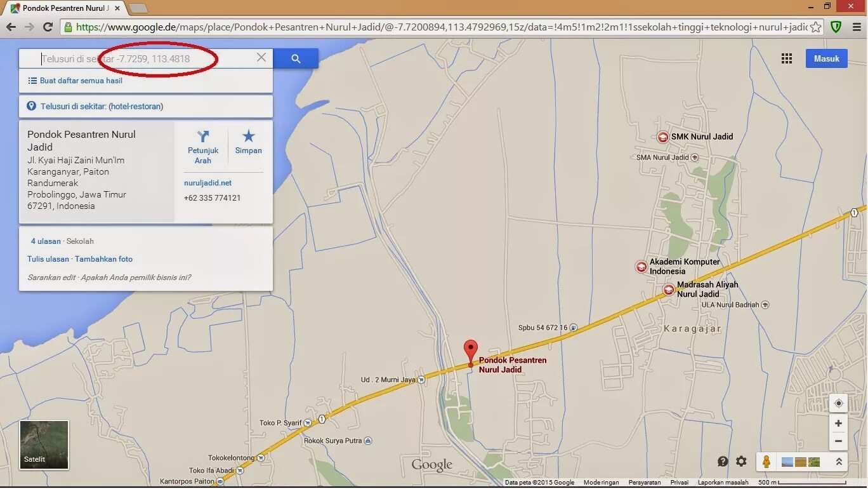Click SMA Nurul Jadid map icon
Viewport: 868px width, 489px height.
(x=695, y=157)
